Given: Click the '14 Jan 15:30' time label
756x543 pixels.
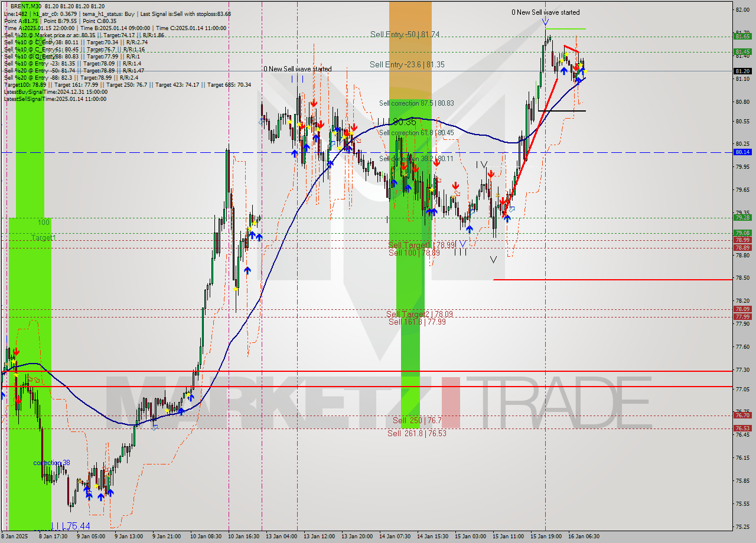Looking at the screenshot, I should click(432, 537).
